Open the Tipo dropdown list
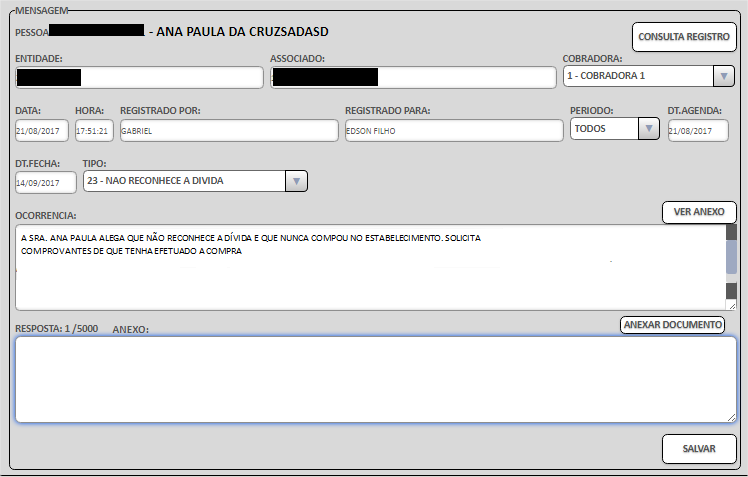This screenshot has width=748, height=477. click(295, 181)
